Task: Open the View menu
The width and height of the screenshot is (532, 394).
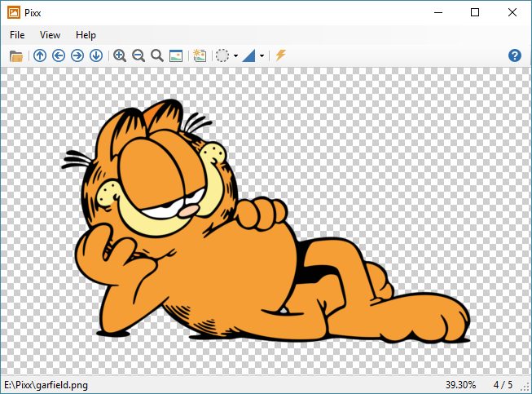Action: point(51,35)
